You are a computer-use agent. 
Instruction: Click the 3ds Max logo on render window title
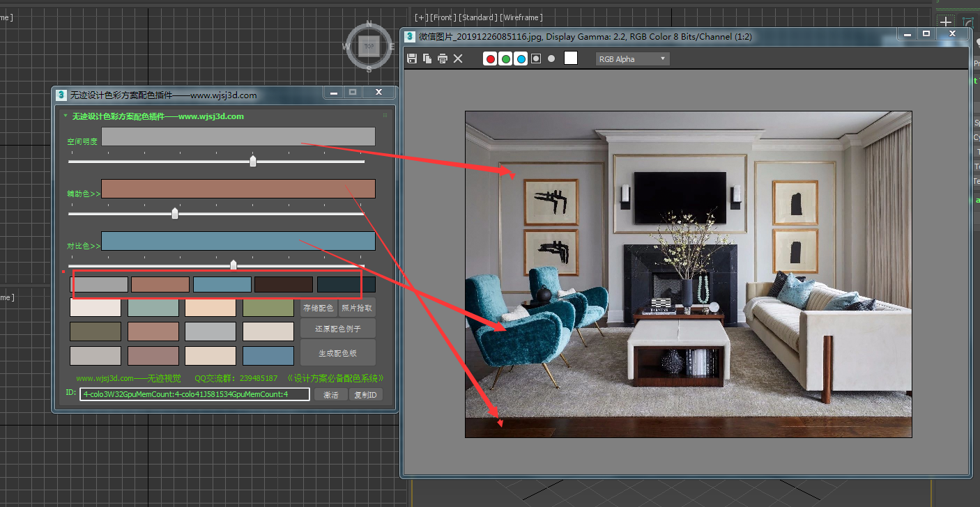pos(410,36)
